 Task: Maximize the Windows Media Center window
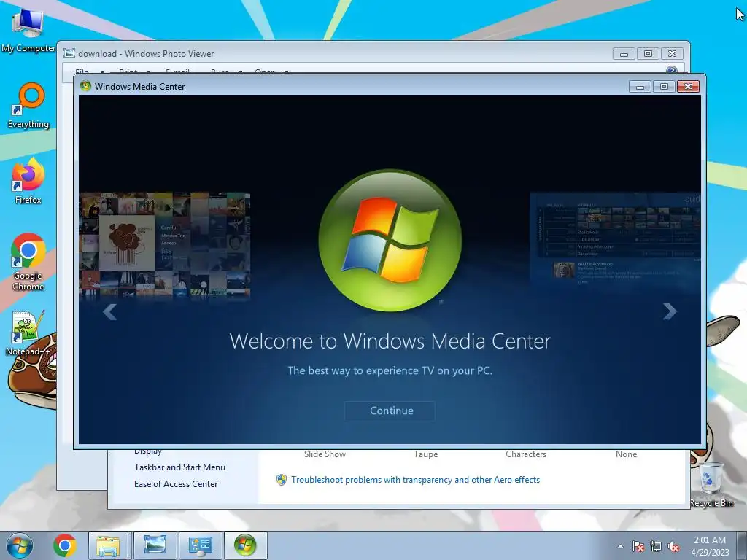click(x=664, y=87)
